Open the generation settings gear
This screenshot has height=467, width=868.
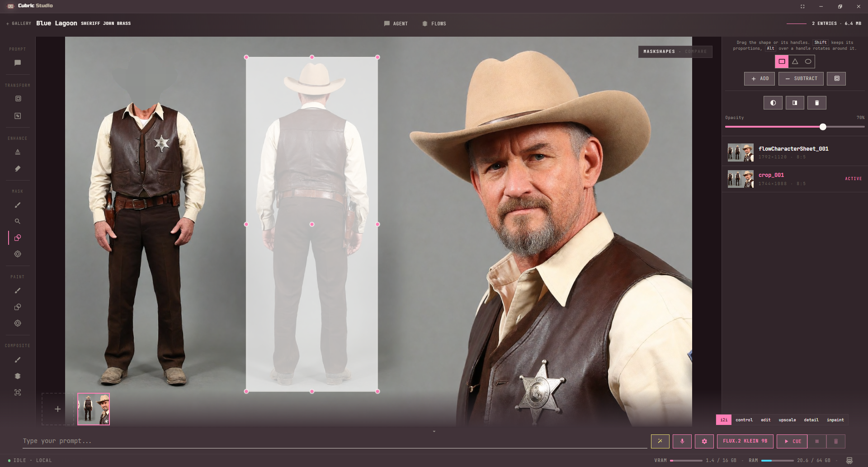(704, 441)
